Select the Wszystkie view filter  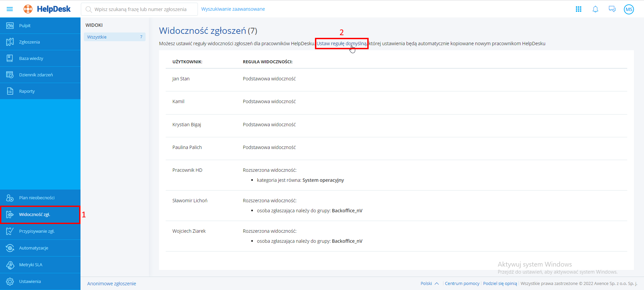click(114, 37)
